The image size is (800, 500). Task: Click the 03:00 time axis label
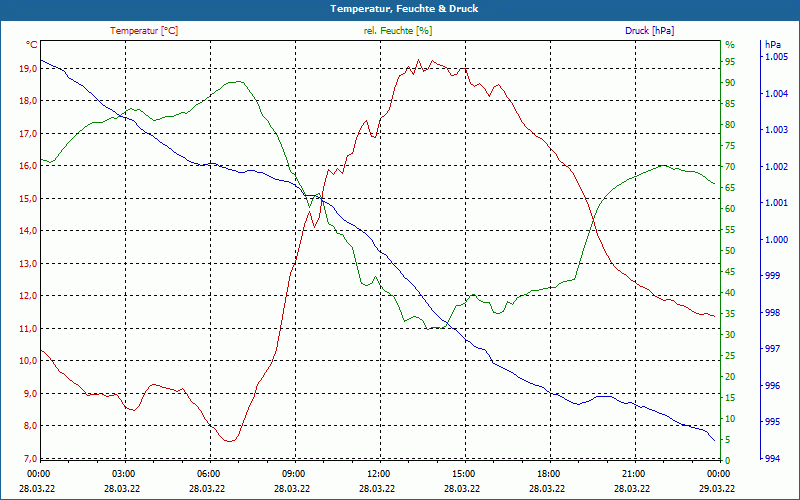[x=123, y=473]
